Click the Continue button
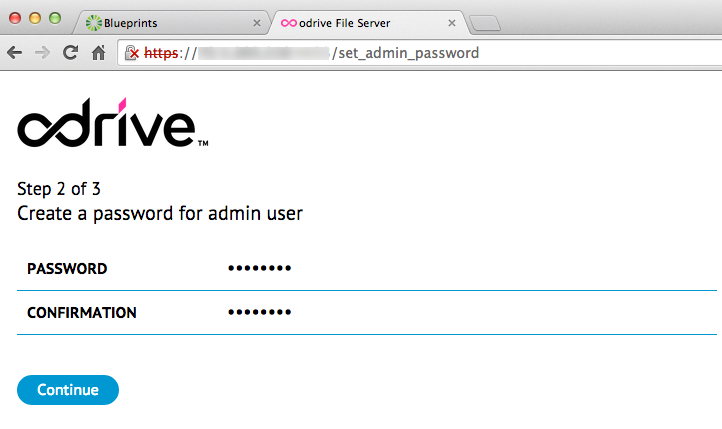 click(68, 390)
